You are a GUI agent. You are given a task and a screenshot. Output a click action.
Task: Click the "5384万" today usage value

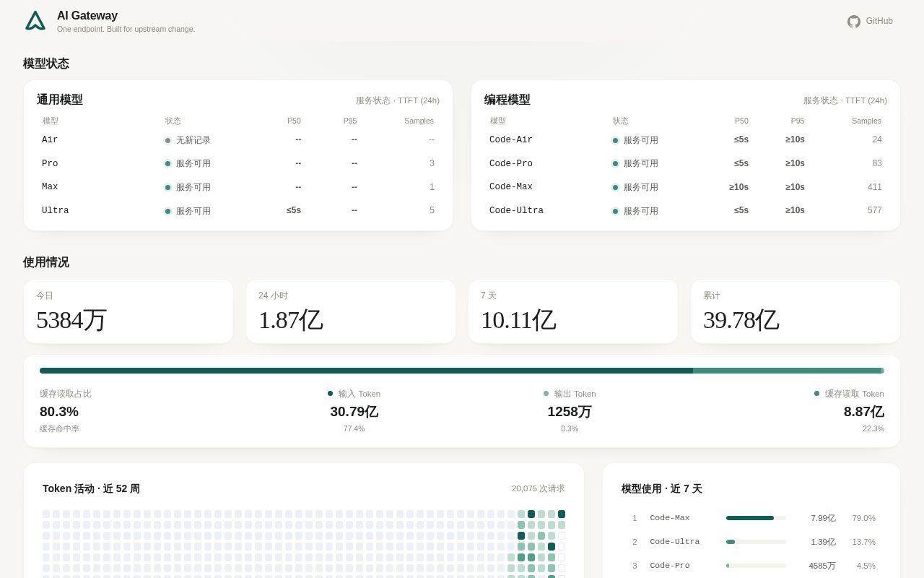pos(71,320)
